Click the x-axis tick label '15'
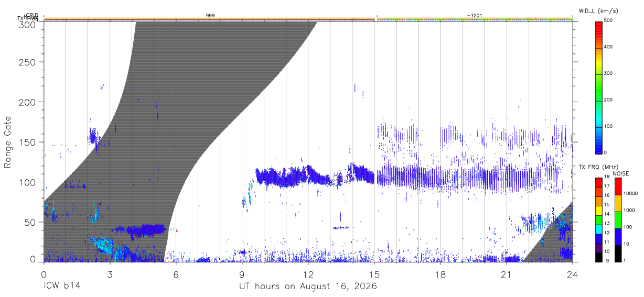This screenshot has width=644, height=297. click(x=374, y=274)
